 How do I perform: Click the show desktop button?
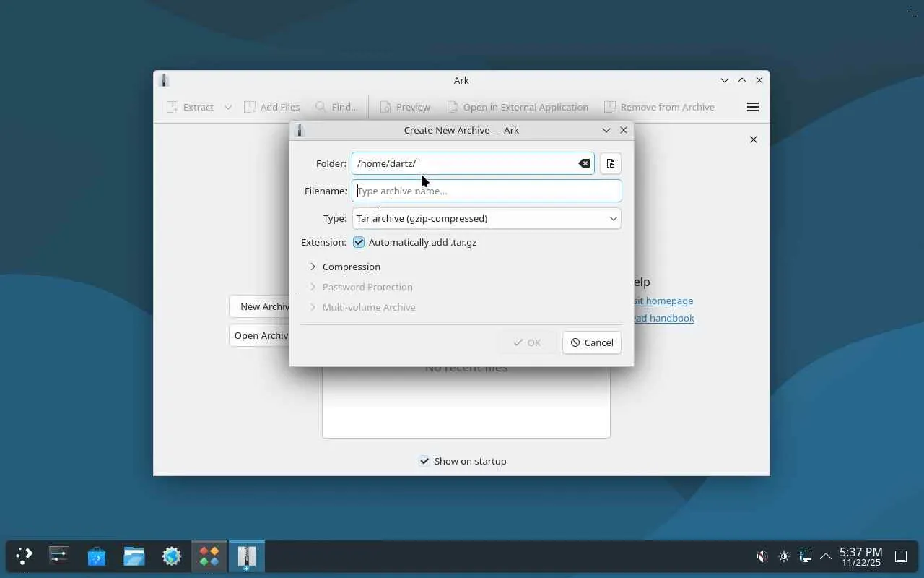(901, 556)
